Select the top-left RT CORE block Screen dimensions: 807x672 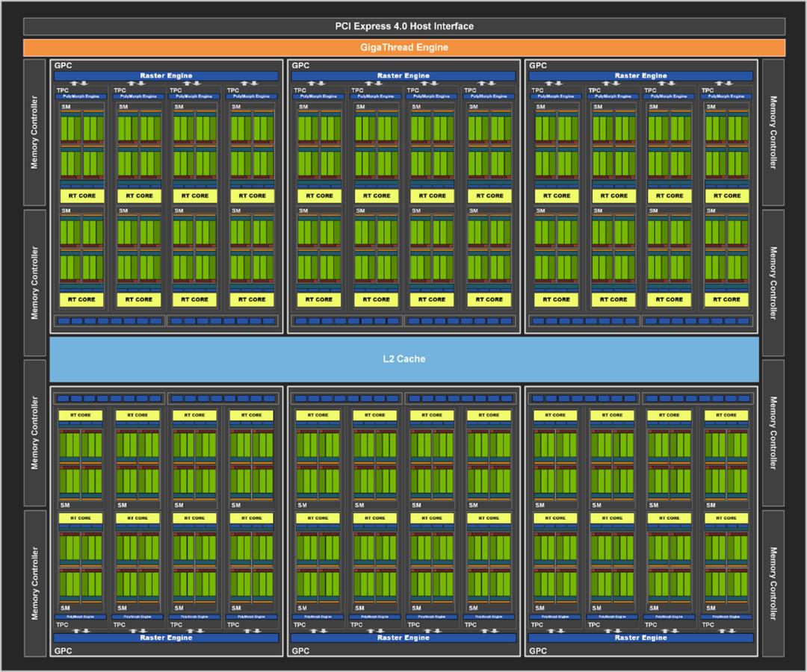pos(81,195)
